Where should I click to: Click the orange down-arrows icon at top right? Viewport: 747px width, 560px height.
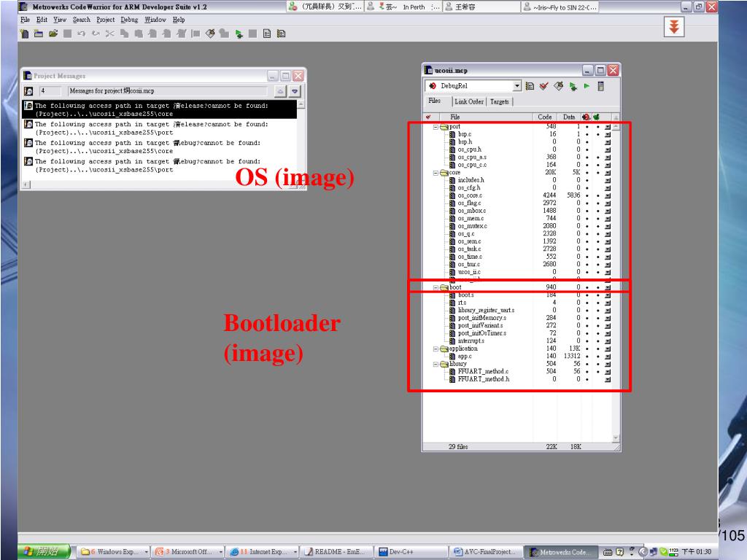pos(674,27)
